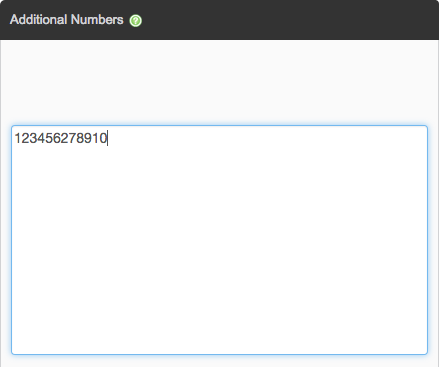Click the digits 12345 in the textbox
The width and height of the screenshot is (439, 367).
point(33,138)
